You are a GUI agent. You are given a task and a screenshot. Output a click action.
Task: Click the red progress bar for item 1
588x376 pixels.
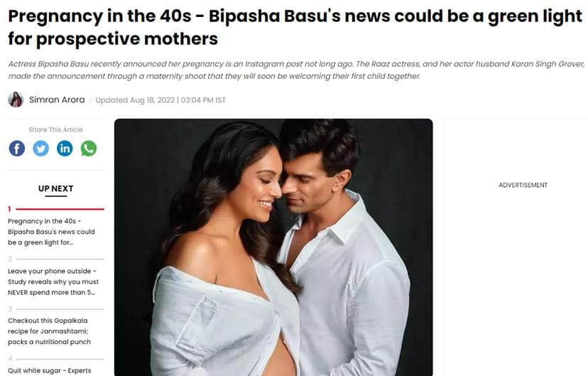coord(60,209)
